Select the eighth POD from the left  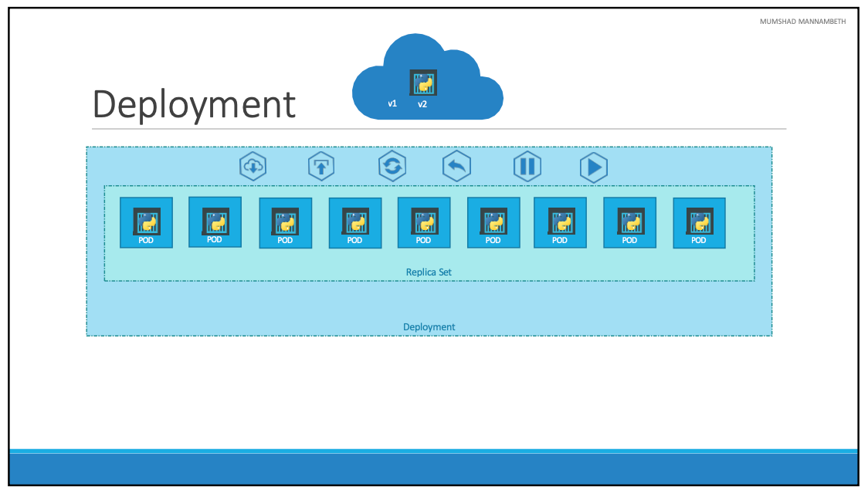pos(630,222)
